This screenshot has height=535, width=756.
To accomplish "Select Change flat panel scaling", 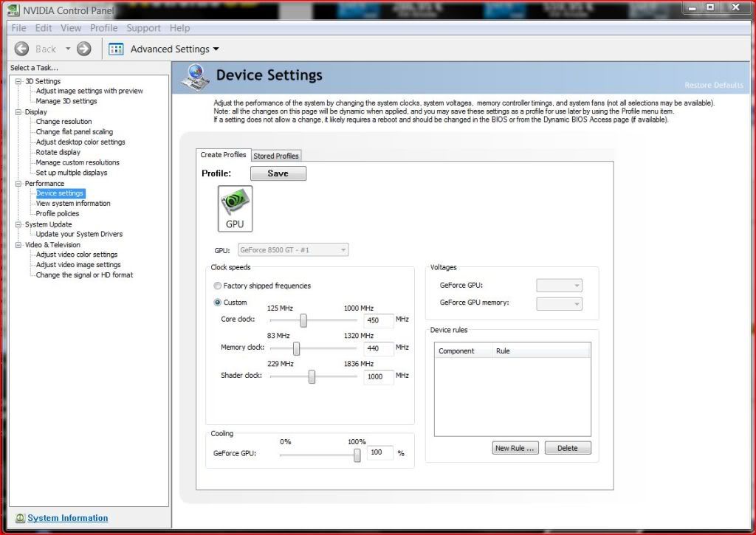I will pyautogui.click(x=75, y=131).
